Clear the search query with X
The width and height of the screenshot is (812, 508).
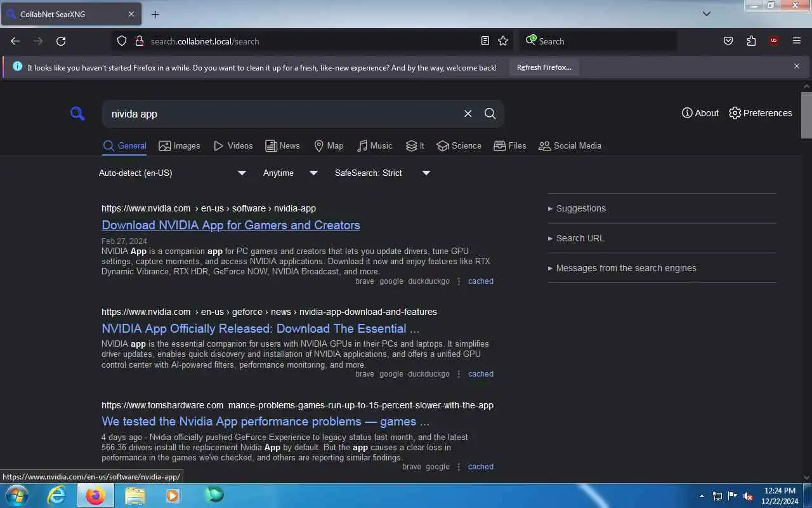(x=468, y=114)
